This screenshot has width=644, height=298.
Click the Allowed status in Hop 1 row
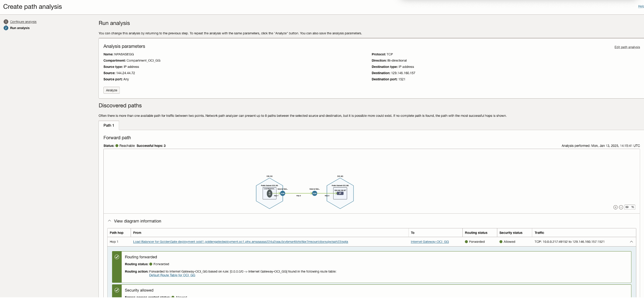507,242
